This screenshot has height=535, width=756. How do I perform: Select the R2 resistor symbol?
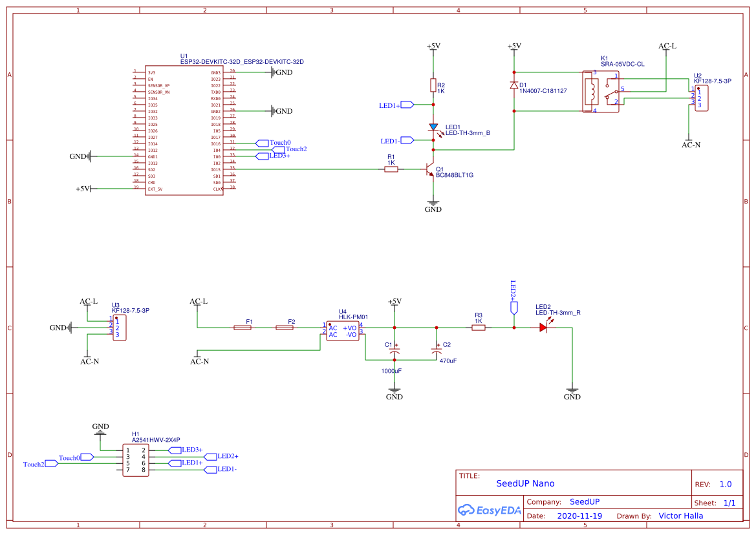(x=433, y=85)
